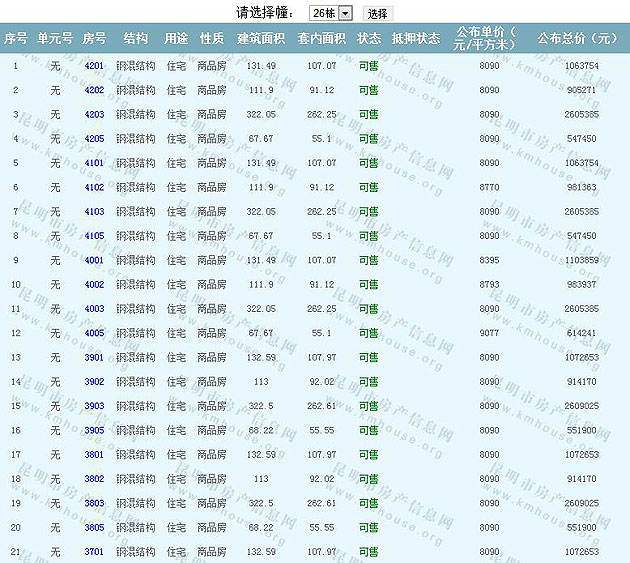
Task: Open room 4103 link
Action: [94, 212]
